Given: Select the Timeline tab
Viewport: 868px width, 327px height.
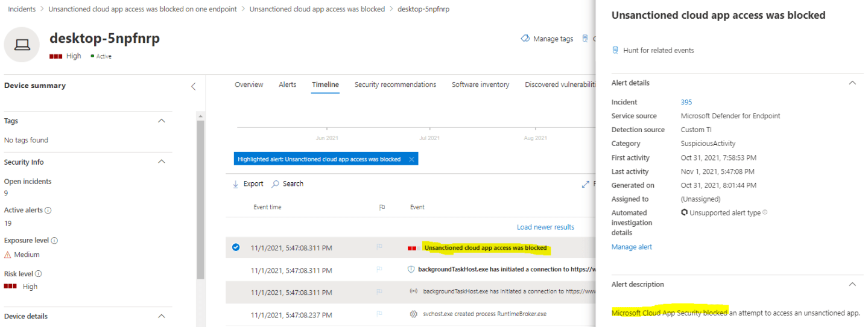Looking at the screenshot, I should (x=325, y=84).
